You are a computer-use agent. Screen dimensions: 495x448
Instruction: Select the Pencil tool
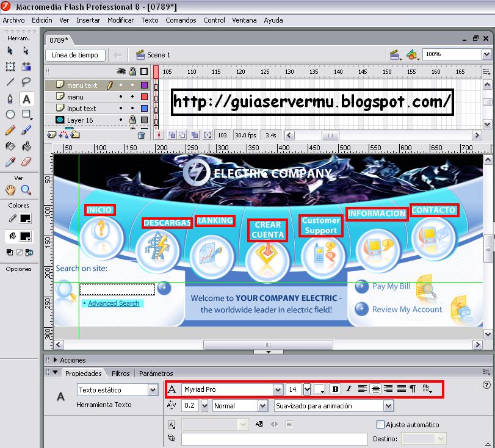coord(10,130)
